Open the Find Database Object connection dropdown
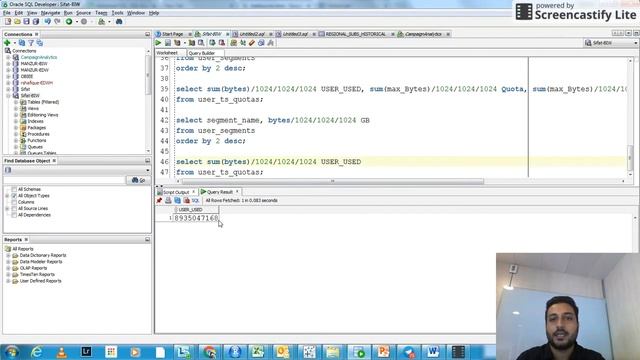This screenshot has width=640, height=360. [x=147, y=170]
